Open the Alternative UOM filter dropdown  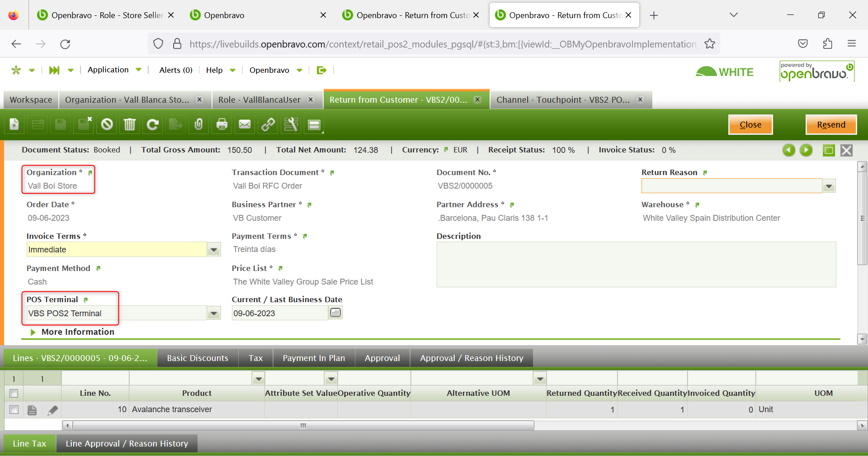pyautogui.click(x=540, y=378)
